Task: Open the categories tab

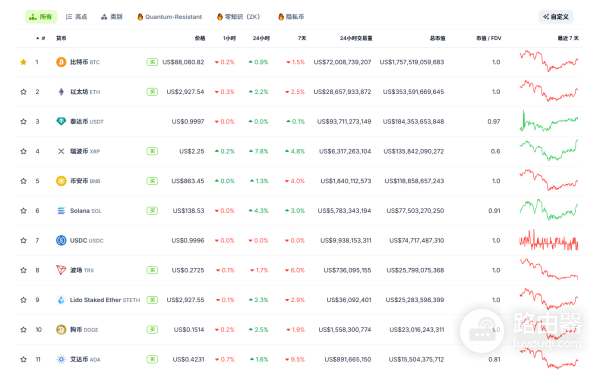Action: [112, 17]
